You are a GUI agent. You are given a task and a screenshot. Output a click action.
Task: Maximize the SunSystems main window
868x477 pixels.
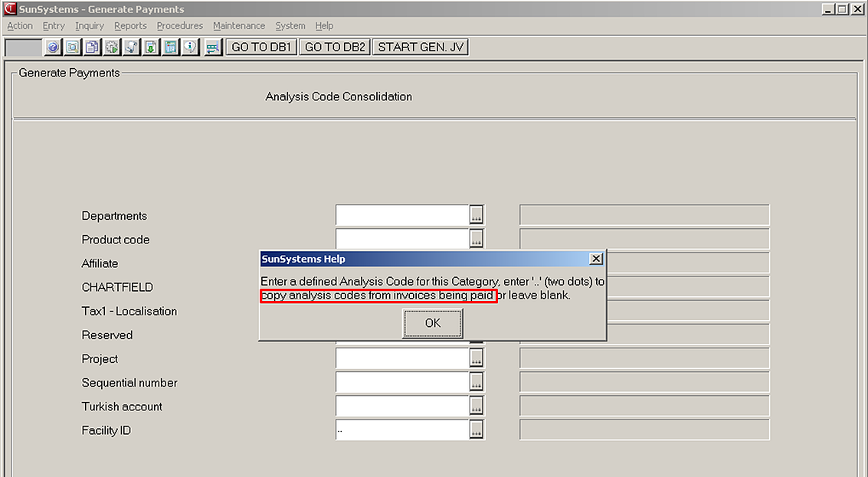click(841, 9)
